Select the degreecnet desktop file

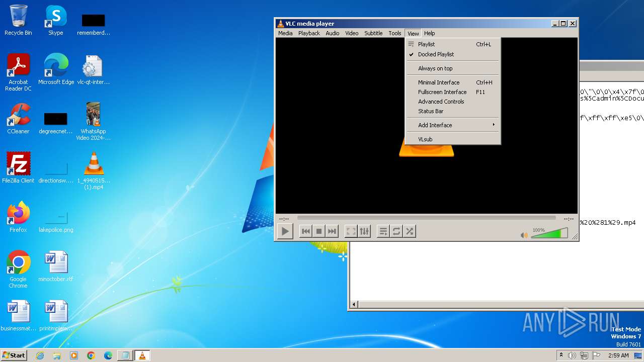(56, 123)
